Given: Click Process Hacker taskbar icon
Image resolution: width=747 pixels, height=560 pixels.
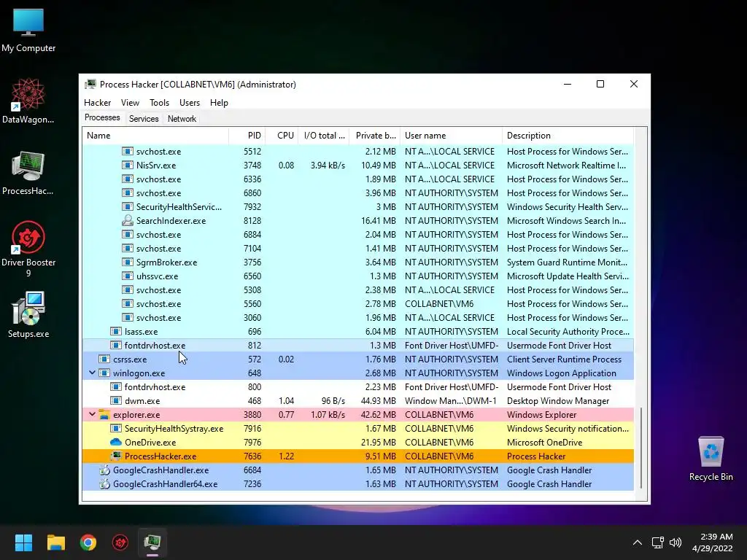Looking at the screenshot, I should (152, 542).
